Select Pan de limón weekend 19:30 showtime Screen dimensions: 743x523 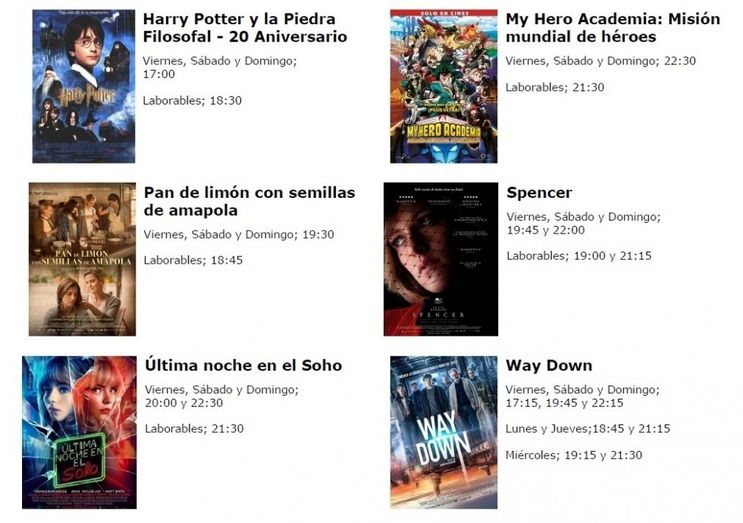tap(239, 234)
